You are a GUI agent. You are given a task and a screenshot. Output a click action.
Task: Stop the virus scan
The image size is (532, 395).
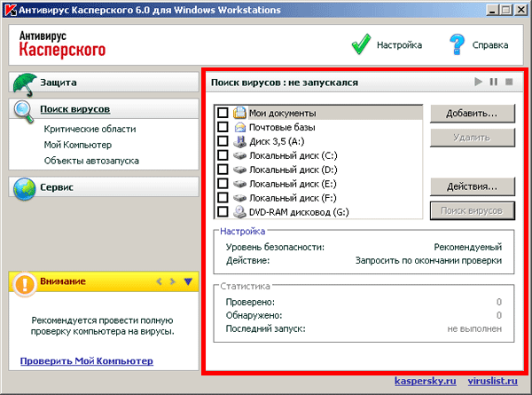(509, 82)
